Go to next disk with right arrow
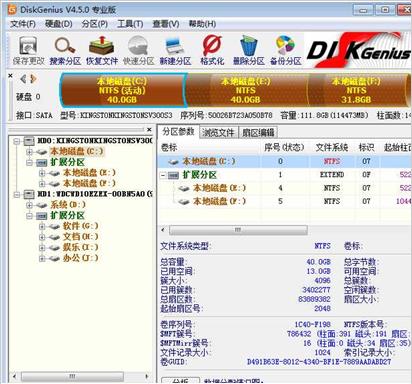The height and width of the screenshot is (384, 412). pyautogui.click(x=33, y=79)
